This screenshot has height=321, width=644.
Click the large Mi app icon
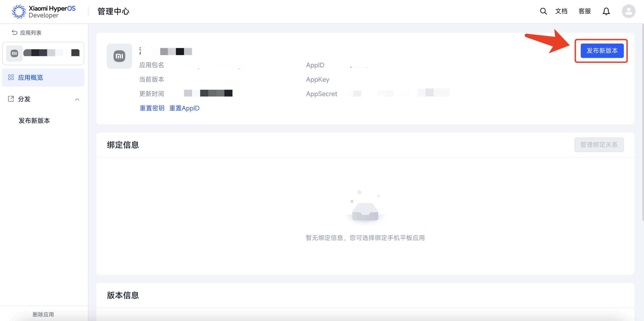tap(119, 56)
